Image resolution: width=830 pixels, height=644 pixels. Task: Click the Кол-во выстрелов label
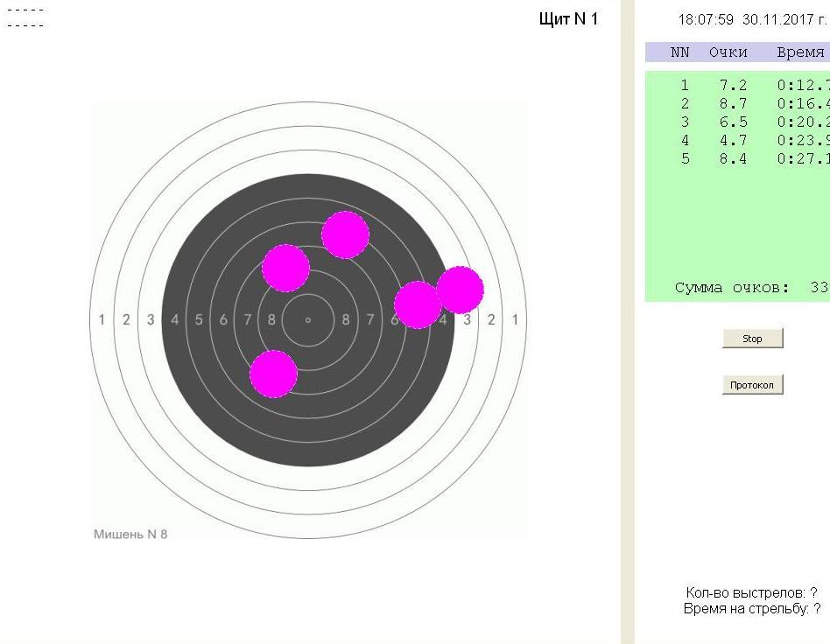pos(751,593)
